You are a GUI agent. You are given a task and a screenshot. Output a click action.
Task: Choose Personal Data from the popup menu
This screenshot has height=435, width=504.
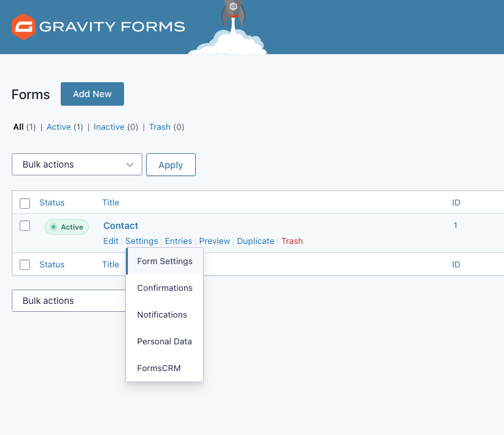tap(165, 341)
